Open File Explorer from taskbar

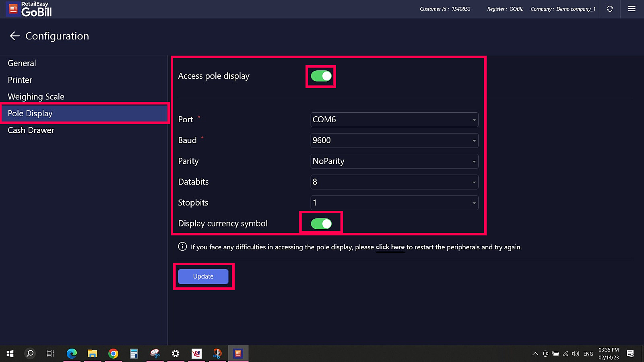point(93,354)
